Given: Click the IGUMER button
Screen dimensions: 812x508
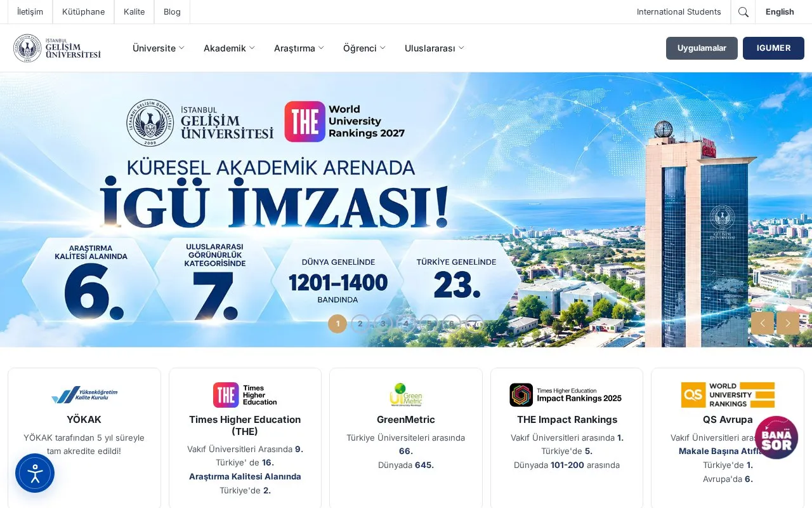Looking at the screenshot, I should click(x=773, y=48).
